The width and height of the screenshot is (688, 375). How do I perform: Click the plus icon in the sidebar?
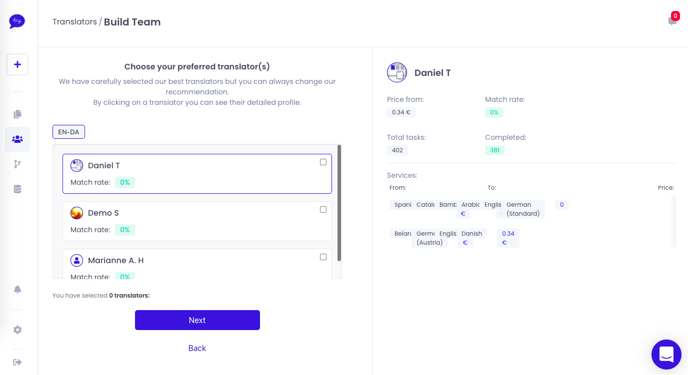[18, 64]
